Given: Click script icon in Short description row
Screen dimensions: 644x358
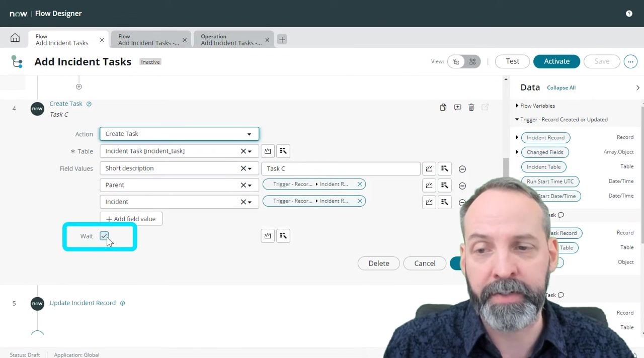Looking at the screenshot, I should (429, 169).
